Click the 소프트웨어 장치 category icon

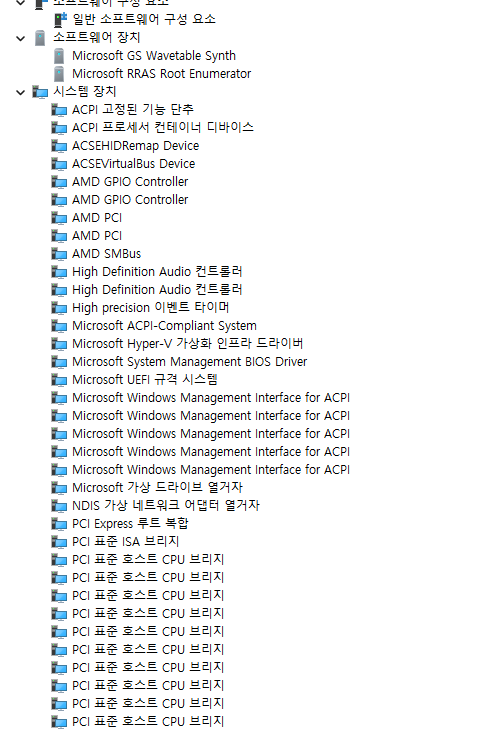click(x=40, y=38)
